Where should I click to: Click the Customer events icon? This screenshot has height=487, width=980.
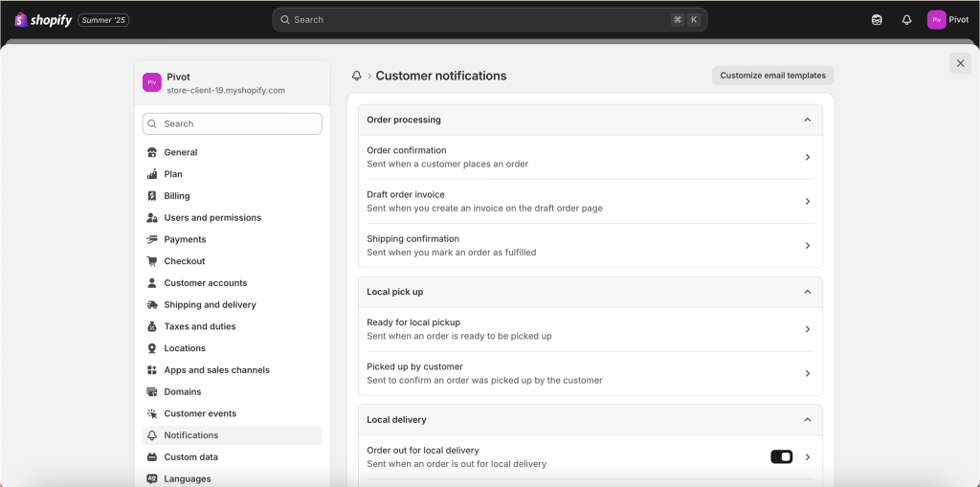point(152,413)
